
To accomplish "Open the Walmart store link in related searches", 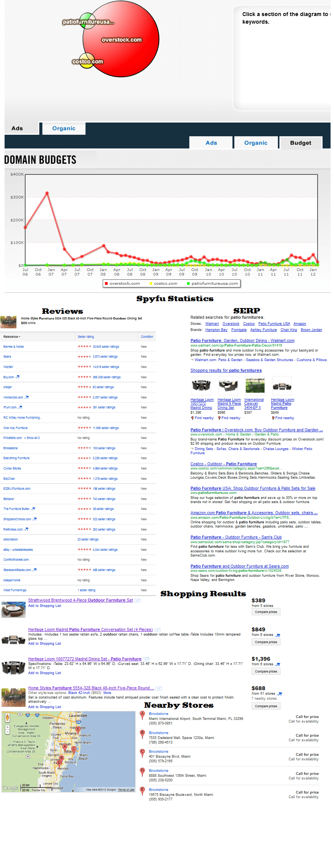I will [x=212, y=324].
